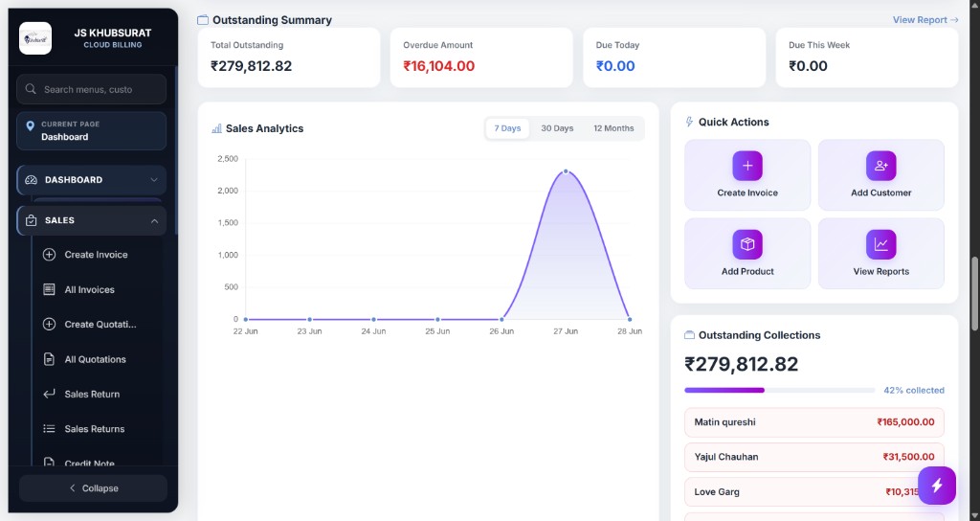This screenshot has width=980, height=521.
Task: Click the purple View Reports chart icon
Action: pyautogui.click(x=881, y=244)
